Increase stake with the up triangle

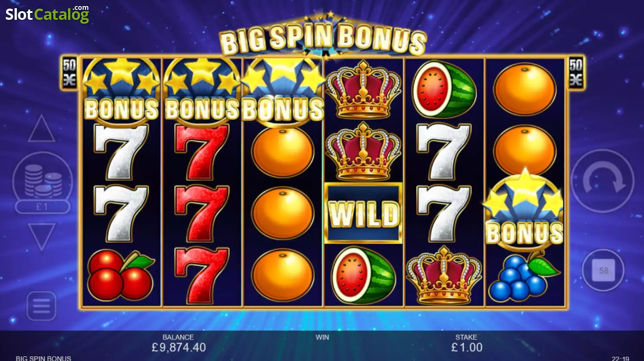(x=41, y=128)
